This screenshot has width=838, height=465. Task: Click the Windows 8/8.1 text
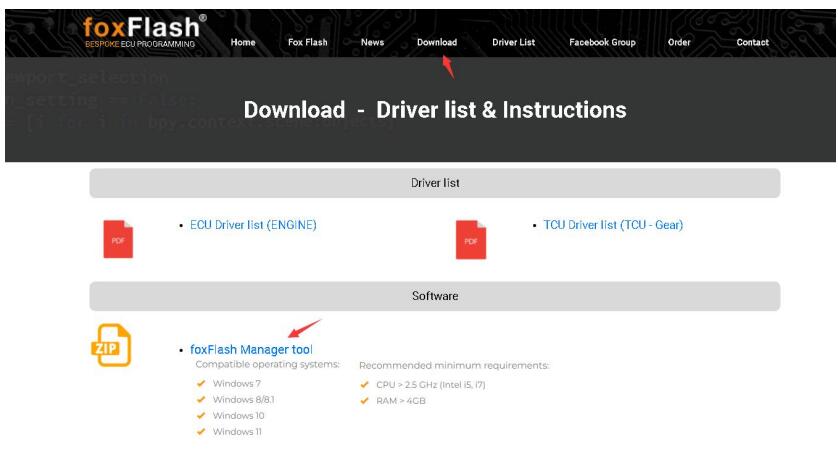click(243, 399)
